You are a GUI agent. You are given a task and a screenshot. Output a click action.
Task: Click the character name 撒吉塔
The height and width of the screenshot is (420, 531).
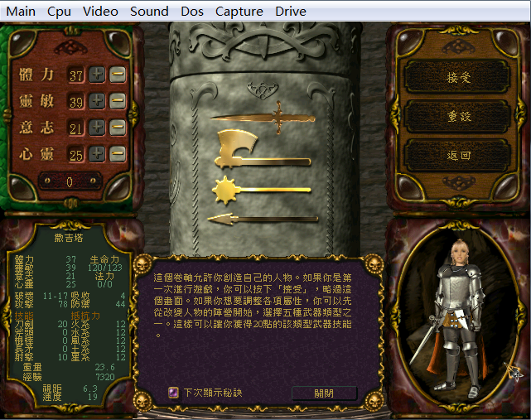[x=69, y=238]
